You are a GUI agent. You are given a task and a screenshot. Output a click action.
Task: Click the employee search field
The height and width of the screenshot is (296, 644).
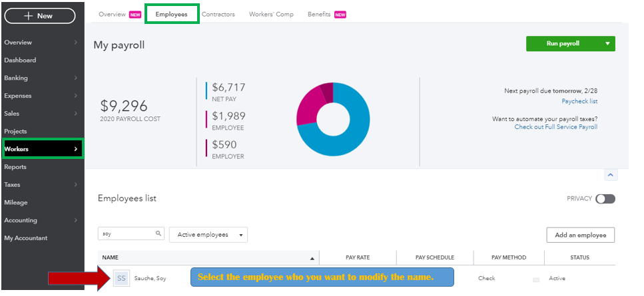tap(131, 233)
